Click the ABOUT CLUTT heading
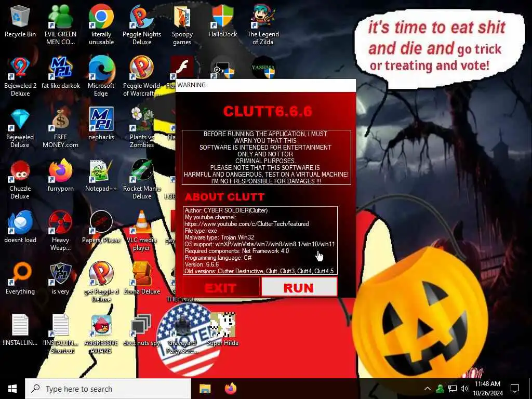Screen dimensions: 532x399 coord(224,197)
